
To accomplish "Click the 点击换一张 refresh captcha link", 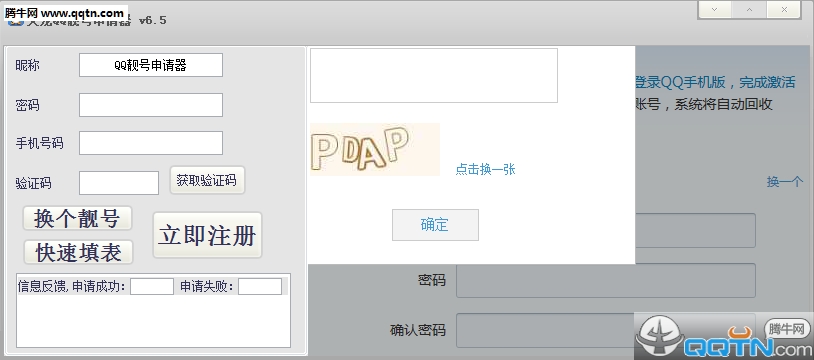I will pos(485,169).
